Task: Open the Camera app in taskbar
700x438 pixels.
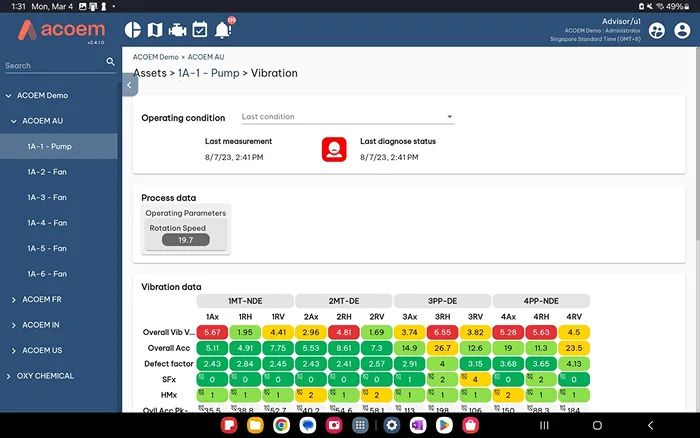Action: pyautogui.click(x=334, y=425)
